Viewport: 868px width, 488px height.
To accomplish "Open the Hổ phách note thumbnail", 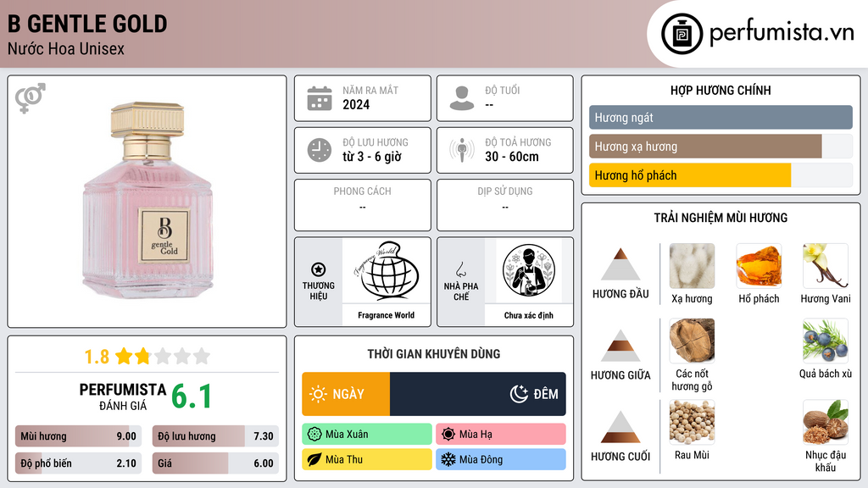I will [x=759, y=265].
